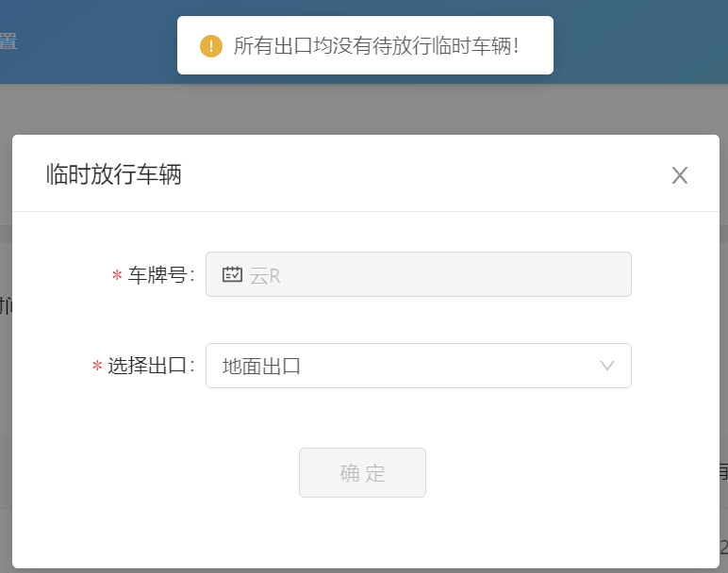Click the plate icon inside 车牌号 field
The height and width of the screenshot is (573, 728).
click(x=232, y=274)
